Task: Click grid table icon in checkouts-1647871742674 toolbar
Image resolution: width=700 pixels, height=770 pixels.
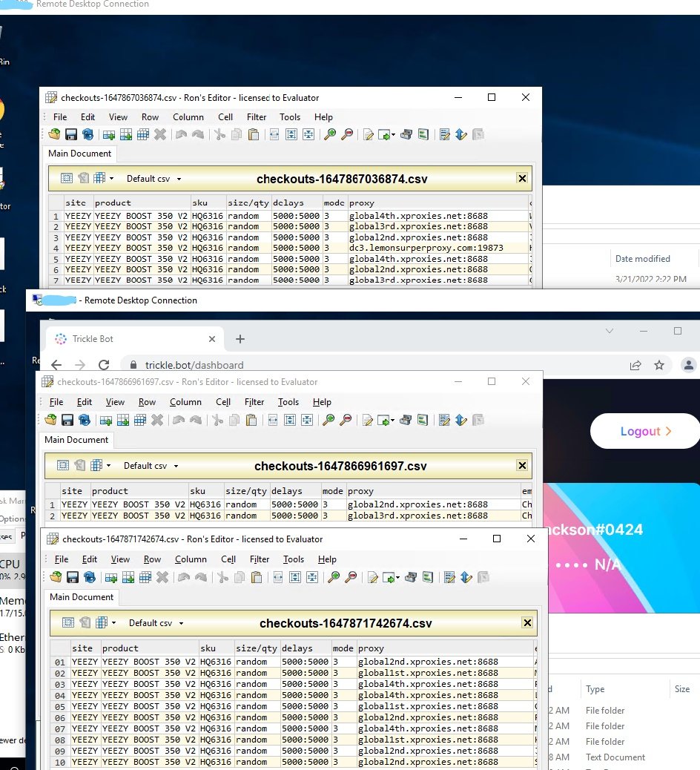Action: click(145, 577)
